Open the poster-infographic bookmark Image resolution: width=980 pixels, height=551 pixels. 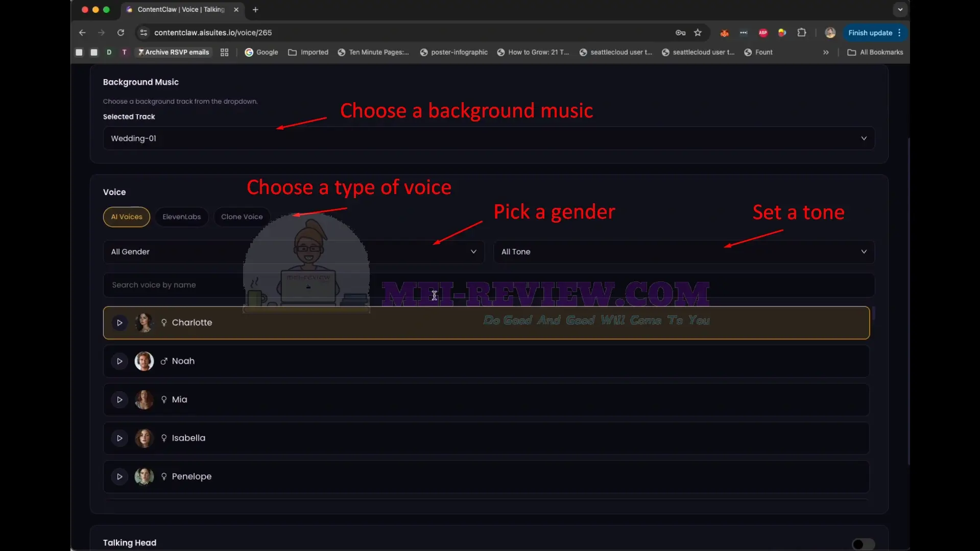pos(453,52)
